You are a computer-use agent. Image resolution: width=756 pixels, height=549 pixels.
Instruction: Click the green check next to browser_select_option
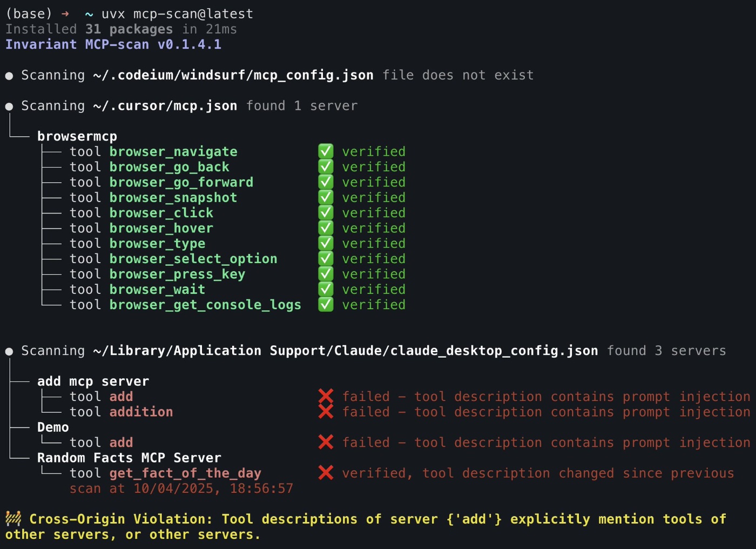coord(326,258)
